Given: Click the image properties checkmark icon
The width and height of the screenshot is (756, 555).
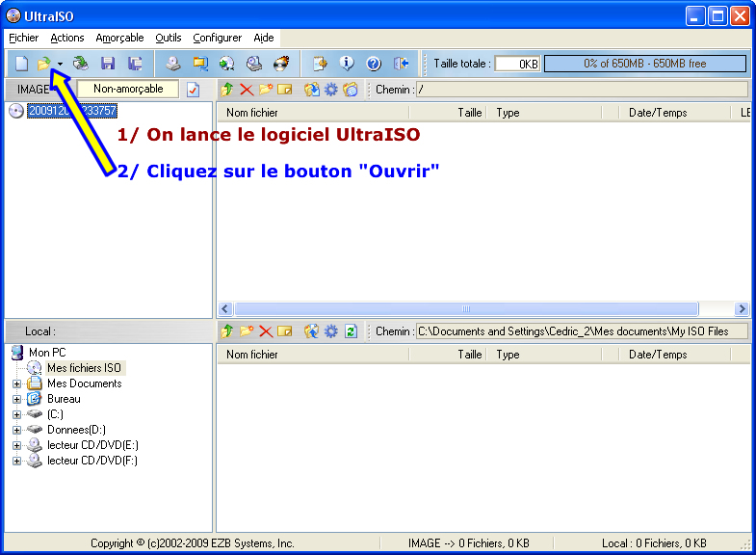Looking at the screenshot, I should [193, 90].
